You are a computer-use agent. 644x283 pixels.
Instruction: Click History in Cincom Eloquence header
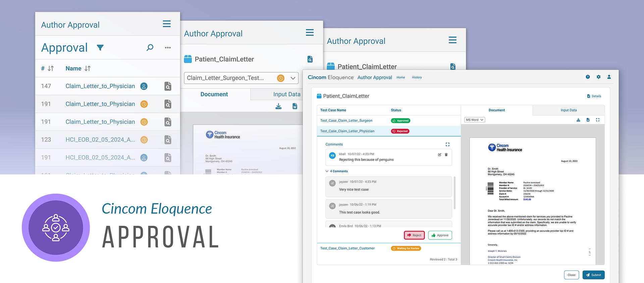pos(417,77)
